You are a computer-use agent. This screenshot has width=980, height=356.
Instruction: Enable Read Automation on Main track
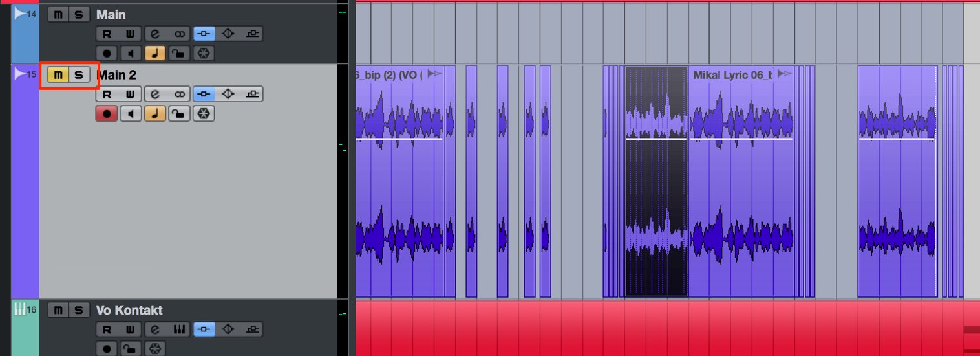click(107, 34)
